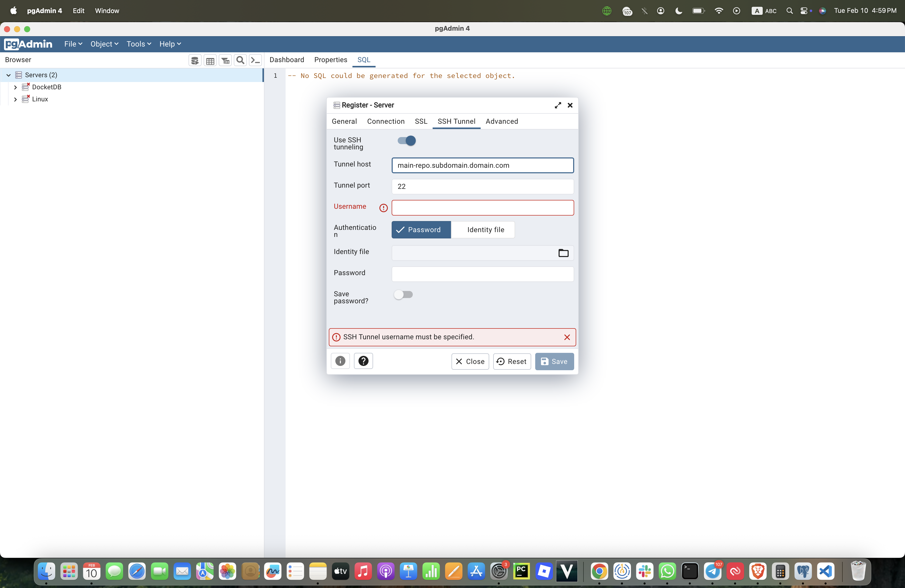
Task: Collapse the Servers tree node
Action: click(x=8, y=75)
